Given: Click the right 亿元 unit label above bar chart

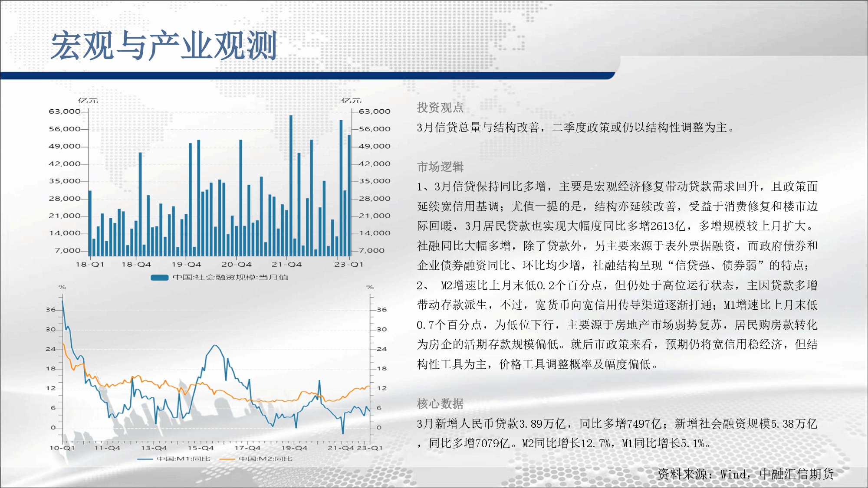Looking at the screenshot, I should pyautogui.click(x=351, y=101).
